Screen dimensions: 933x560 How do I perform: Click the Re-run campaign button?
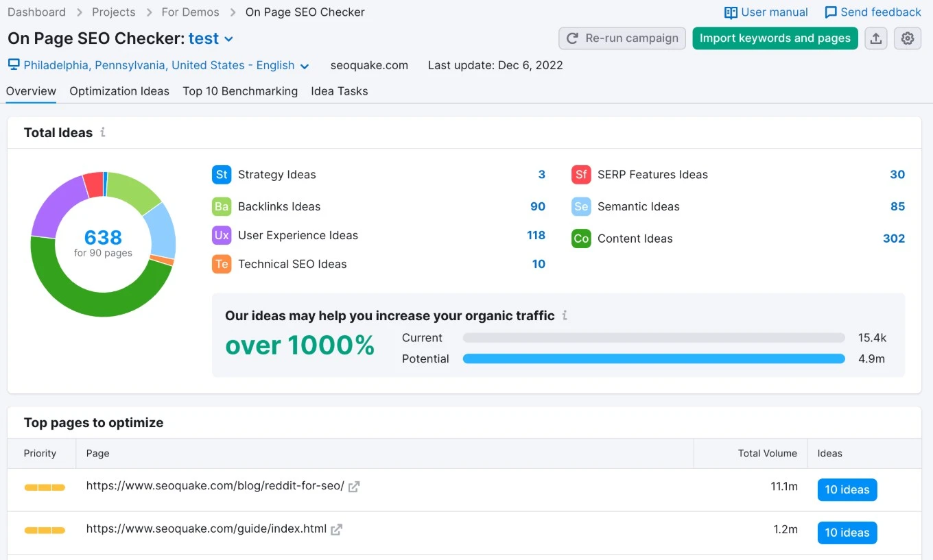click(622, 38)
